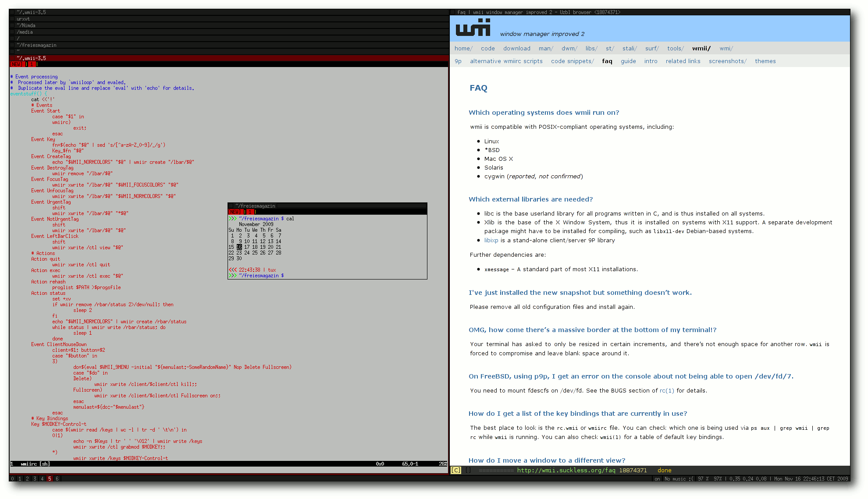Click the [C] mode indicator in Uzbl status bar
The width and height of the screenshot is (868, 499).
pos(456,470)
